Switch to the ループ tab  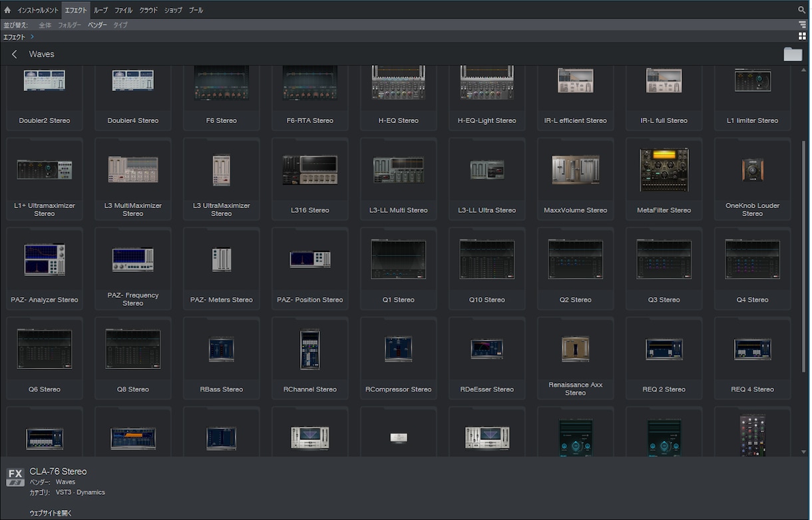coord(101,10)
